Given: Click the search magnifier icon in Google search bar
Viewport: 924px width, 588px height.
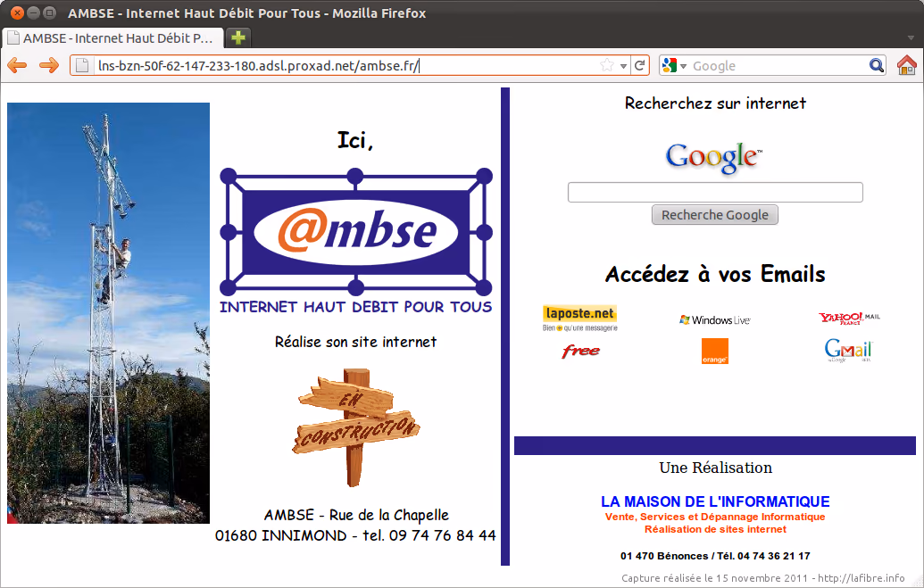Looking at the screenshot, I should click(877, 65).
